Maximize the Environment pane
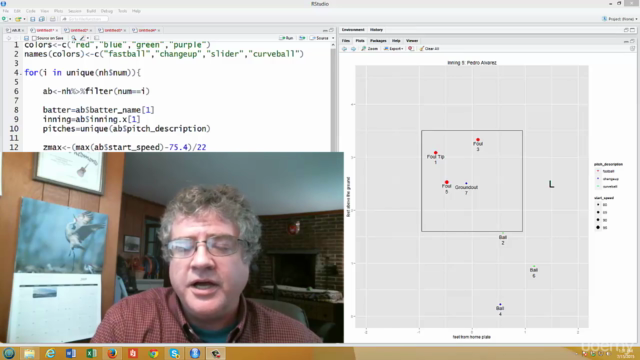Image resolution: width=640 pixels, height=360 pixels. tap(632, 30)
